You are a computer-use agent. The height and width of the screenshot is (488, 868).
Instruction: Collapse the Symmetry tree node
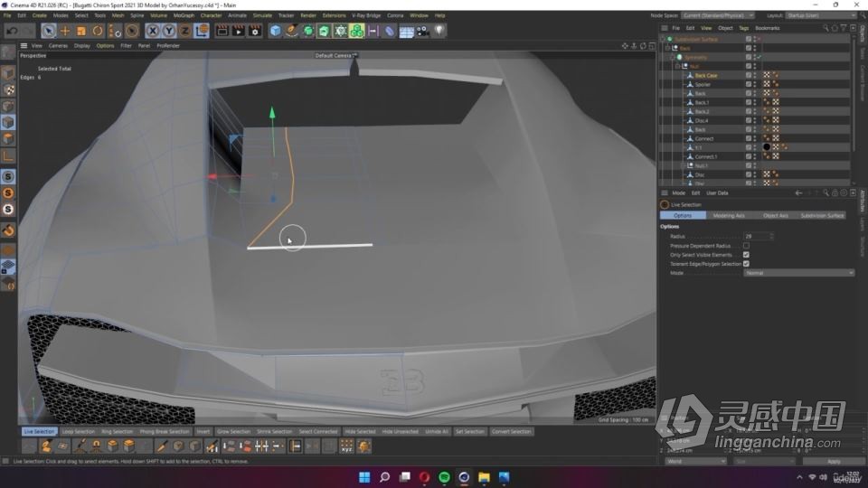point(673,58)
